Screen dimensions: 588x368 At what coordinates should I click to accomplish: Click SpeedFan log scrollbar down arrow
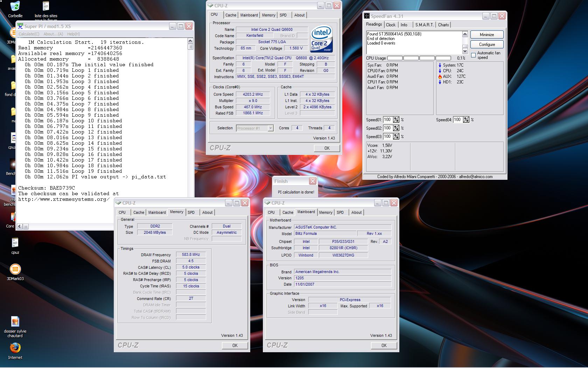click(465, 51)
